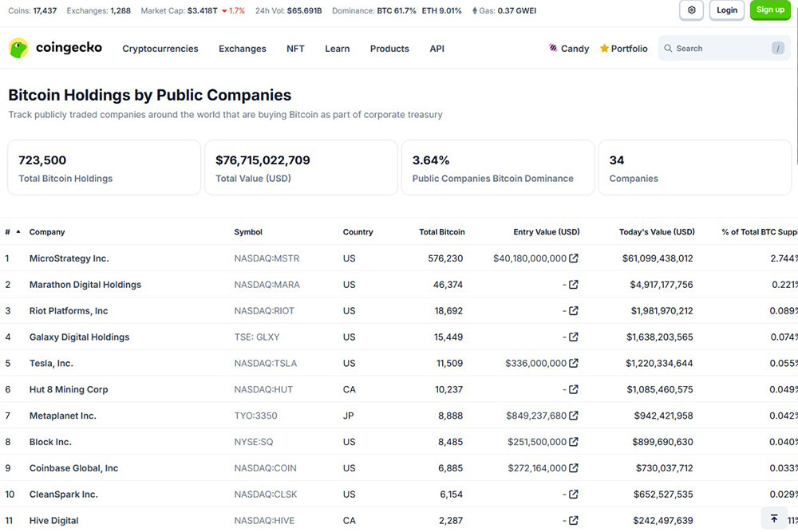
Task: Open the NFT menu
Action: pos(295,49)
